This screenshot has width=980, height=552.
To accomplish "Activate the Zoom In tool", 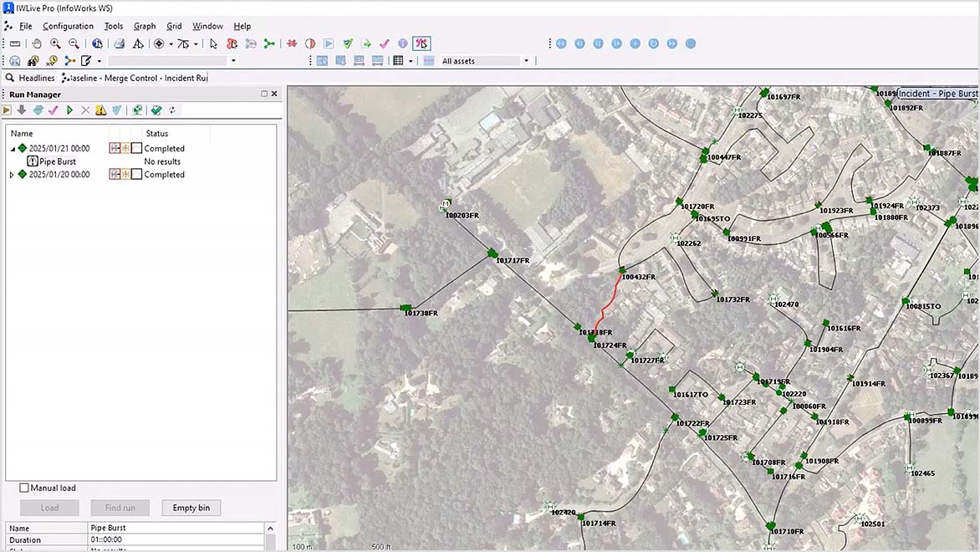I will [55, 43].
